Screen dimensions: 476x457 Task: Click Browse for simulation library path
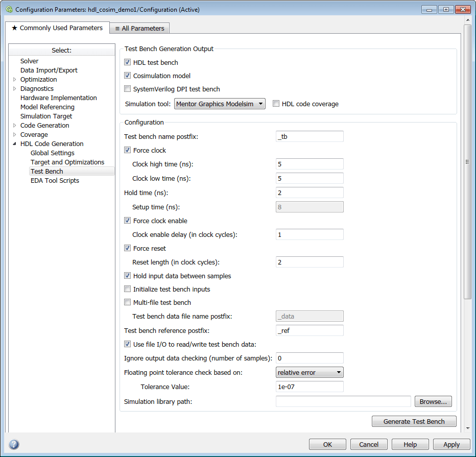pyautogui.click(x=433, y=401)
